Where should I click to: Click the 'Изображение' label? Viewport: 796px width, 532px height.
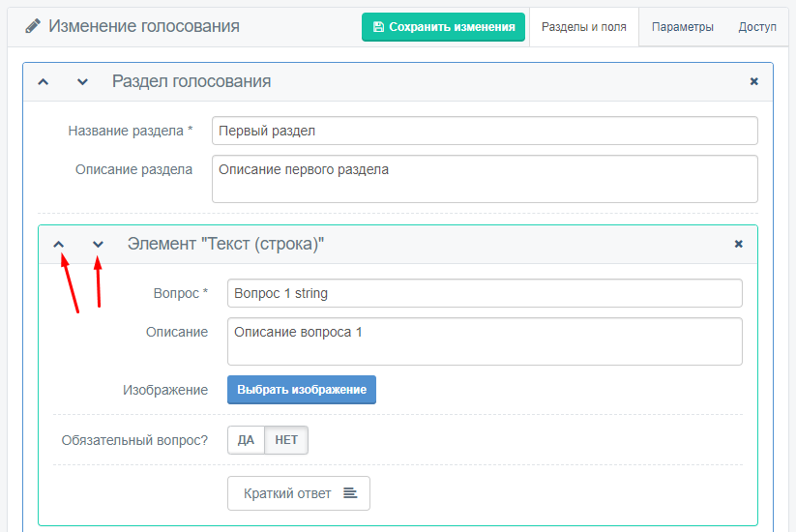[165, 390]
